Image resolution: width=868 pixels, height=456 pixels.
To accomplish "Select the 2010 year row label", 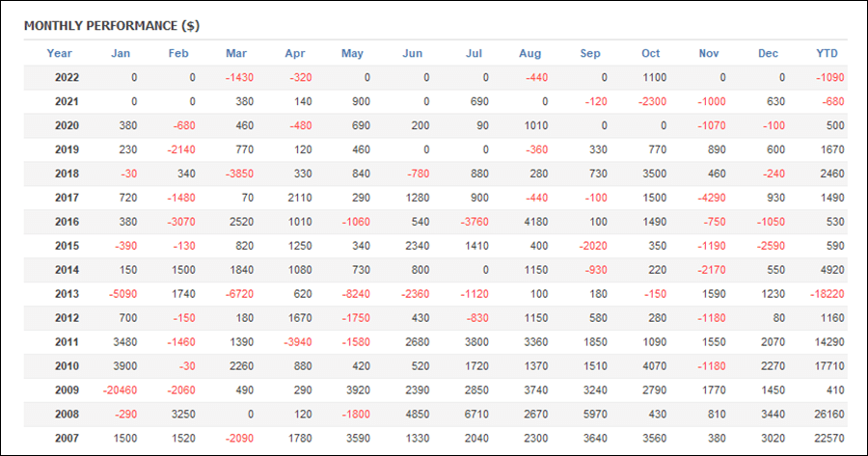I will 67,366.
